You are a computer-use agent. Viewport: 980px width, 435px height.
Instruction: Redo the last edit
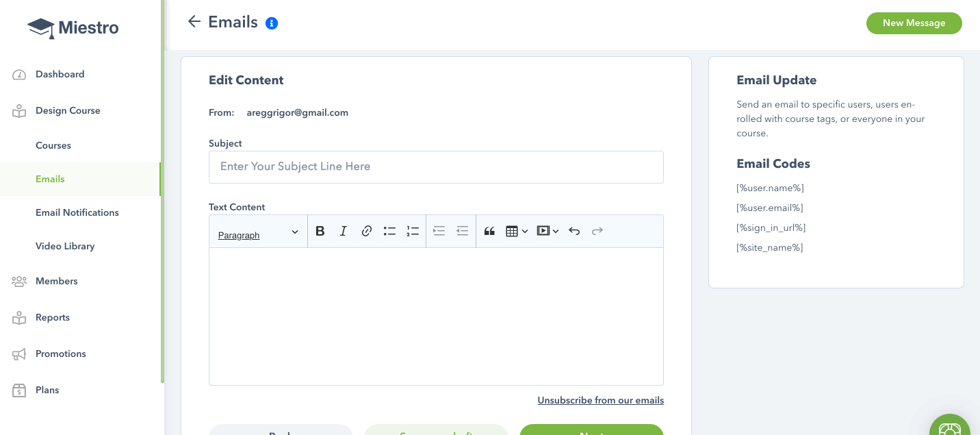click(x=597, y=232)
